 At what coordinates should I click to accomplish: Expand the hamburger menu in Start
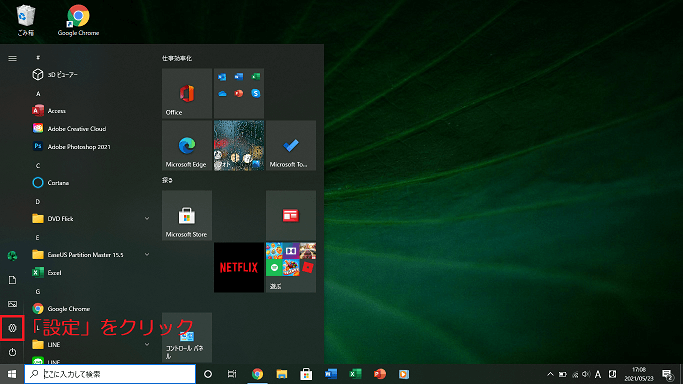12,58
